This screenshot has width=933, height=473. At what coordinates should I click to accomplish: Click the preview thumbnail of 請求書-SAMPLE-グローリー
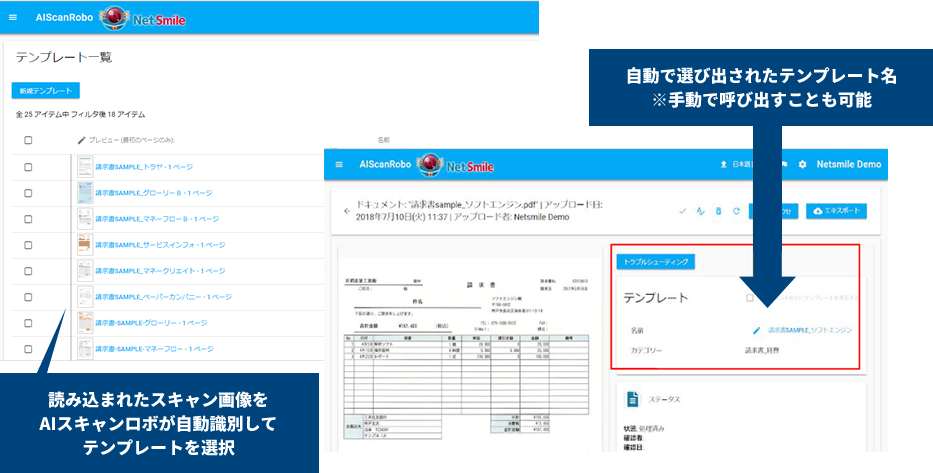click(x=85, y=323)
